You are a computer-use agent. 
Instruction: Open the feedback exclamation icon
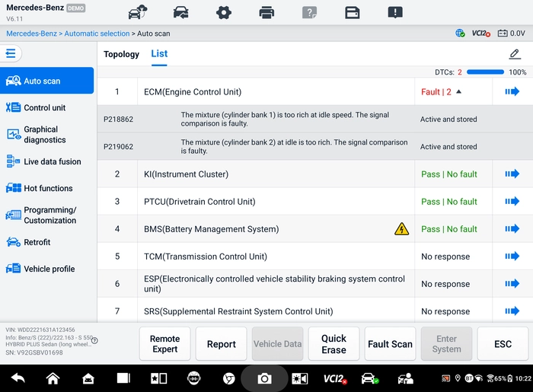395,13
